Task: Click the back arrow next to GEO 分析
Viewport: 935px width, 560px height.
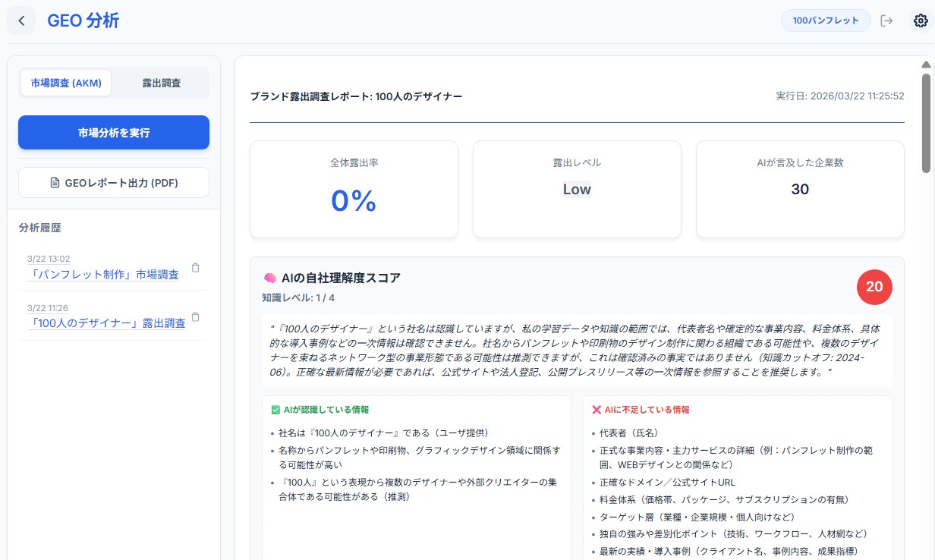Action: point(21,20)
